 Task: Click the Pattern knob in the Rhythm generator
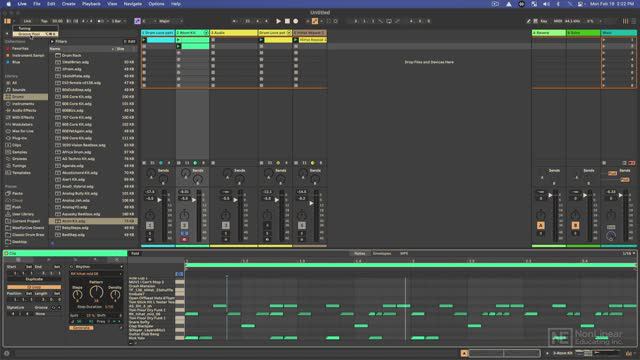pos(96,292)
